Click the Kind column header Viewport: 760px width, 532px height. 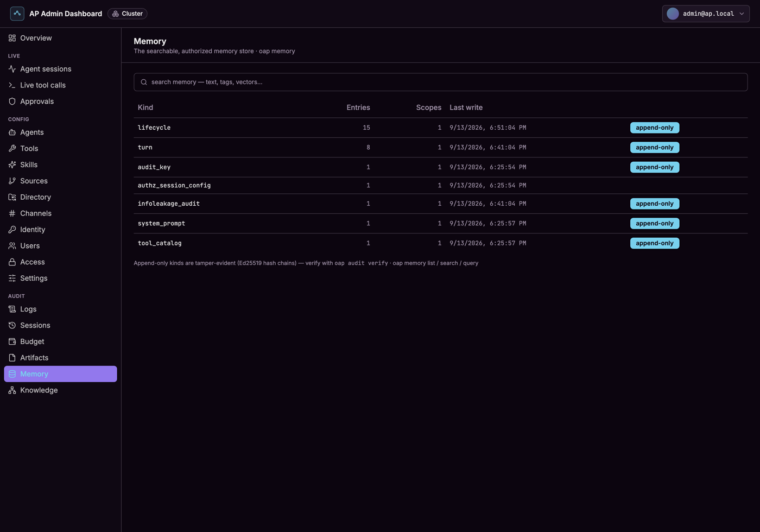tap(145, 107)
